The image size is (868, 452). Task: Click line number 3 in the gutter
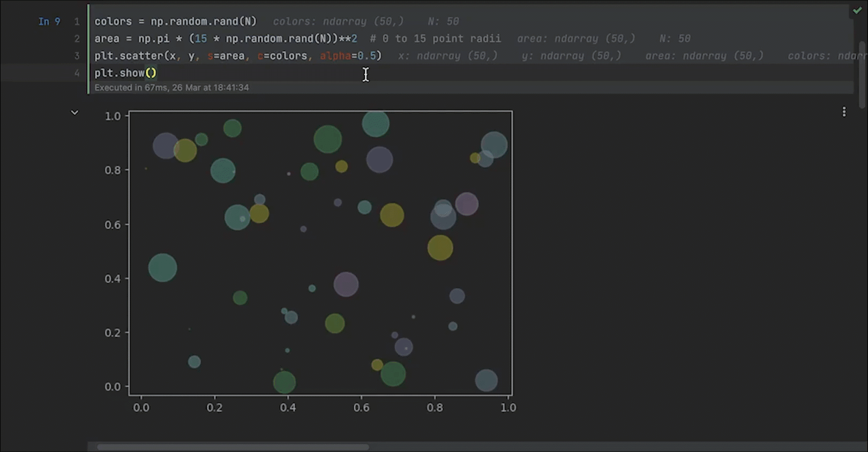click(77, 56)
